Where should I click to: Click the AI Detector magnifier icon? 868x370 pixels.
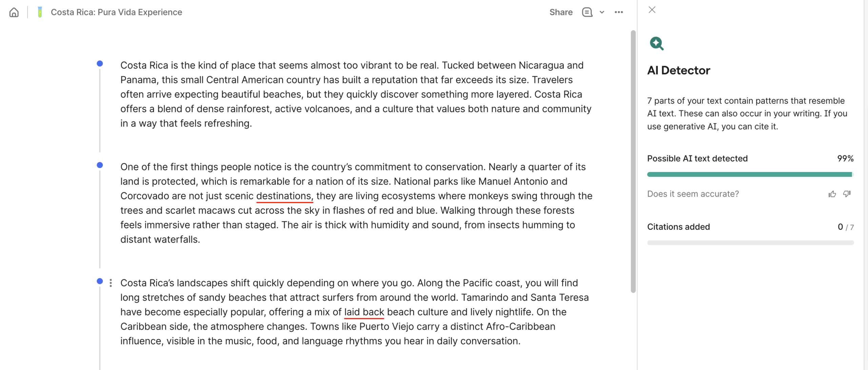click(657, 43)
